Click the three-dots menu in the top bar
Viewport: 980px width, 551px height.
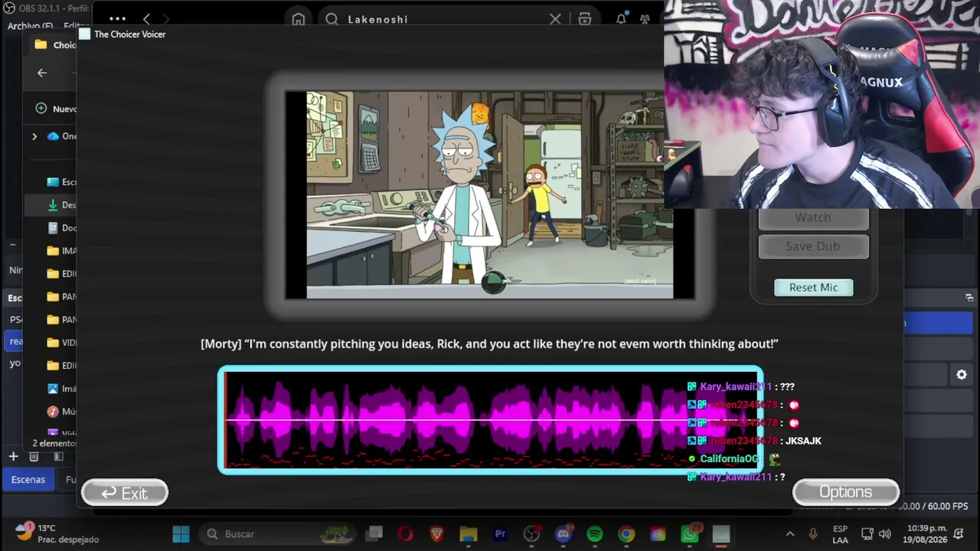(117, 19)
